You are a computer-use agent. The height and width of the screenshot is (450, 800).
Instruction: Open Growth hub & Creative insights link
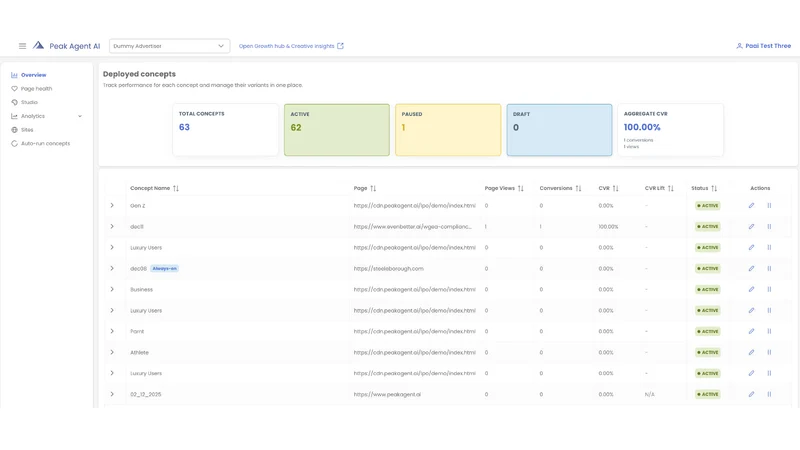[x=291, y=46]
